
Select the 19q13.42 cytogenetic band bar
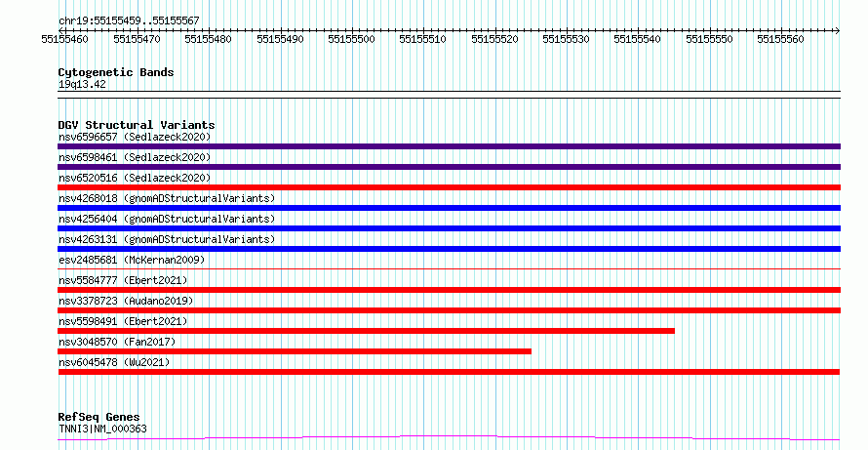[449, 95]
